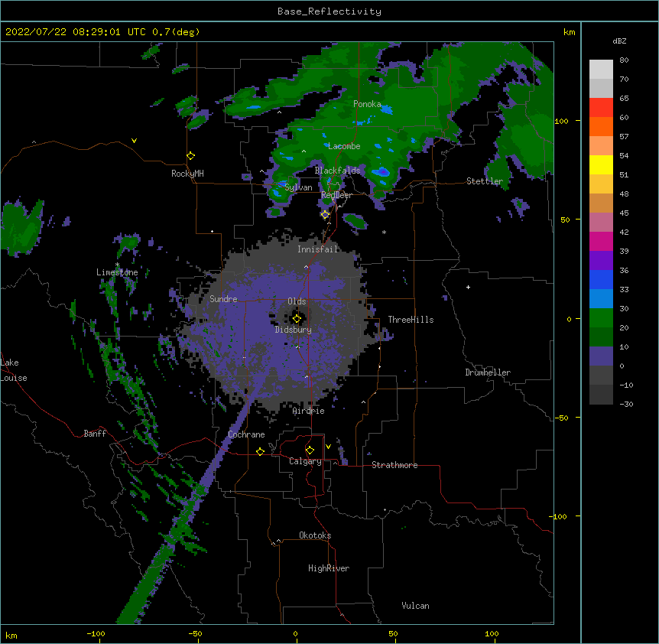Viewport: 659px width, 644px height.
Task: Click the Sylvan label
Action: click(x=298, y=187)
